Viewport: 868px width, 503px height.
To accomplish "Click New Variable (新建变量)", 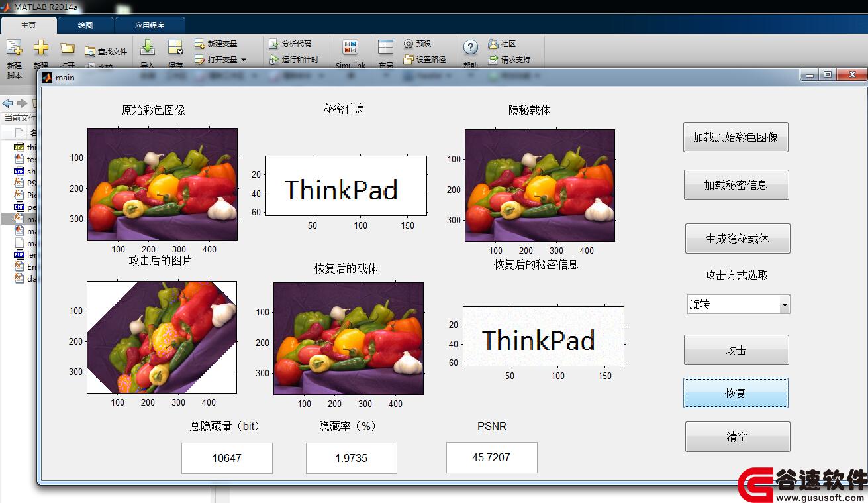I will pos(216,44).
